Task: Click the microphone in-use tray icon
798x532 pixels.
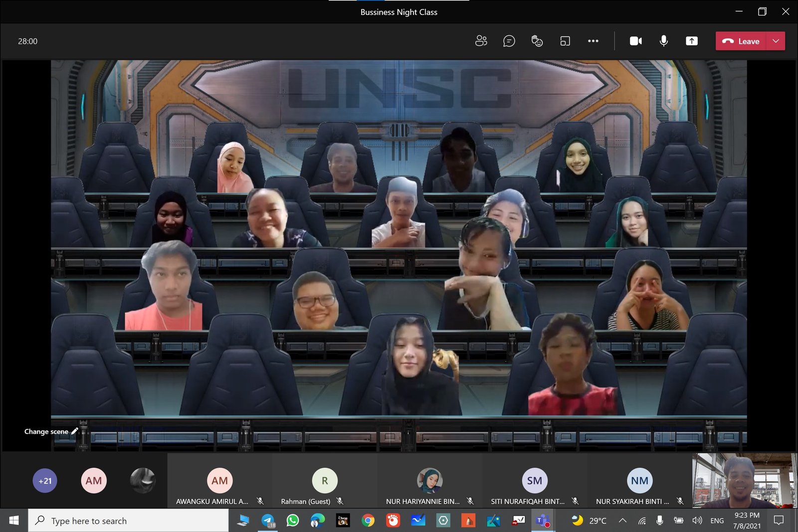Action: pos(659,521)
